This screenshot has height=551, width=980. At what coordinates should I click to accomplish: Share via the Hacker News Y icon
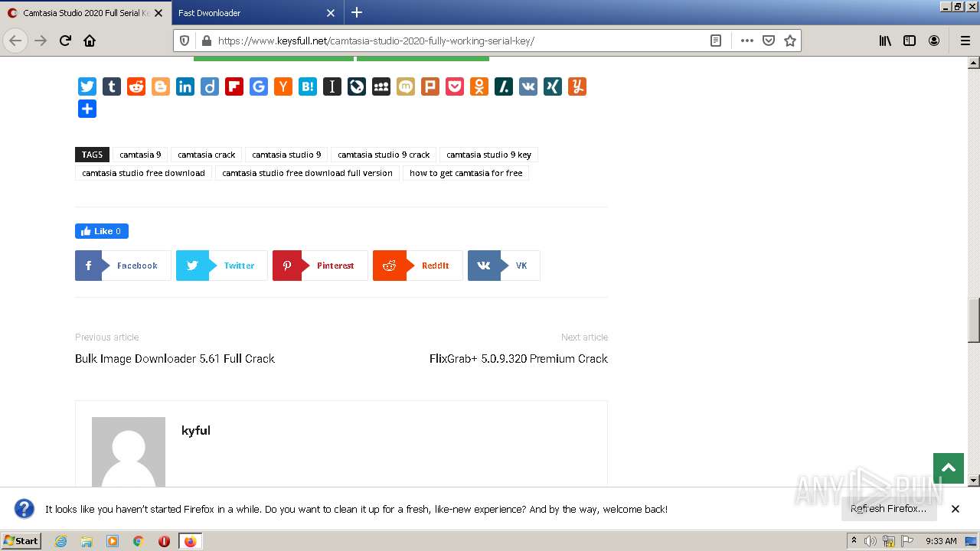coord(283,86)
